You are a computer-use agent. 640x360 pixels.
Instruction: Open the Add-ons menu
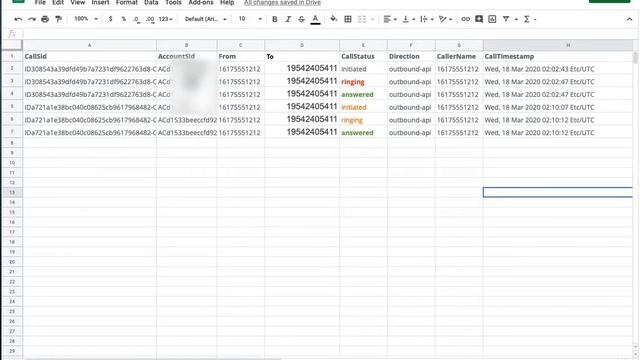point(201,2)
